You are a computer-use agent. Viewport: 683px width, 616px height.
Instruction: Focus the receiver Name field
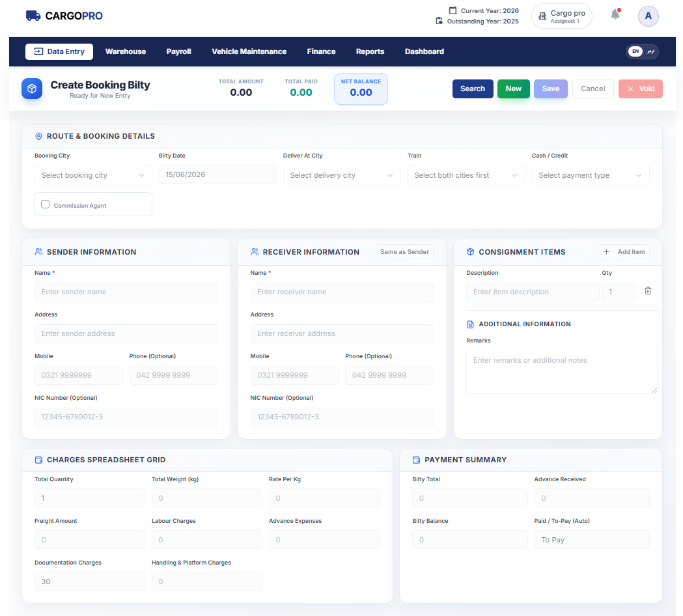click(342, 292)
